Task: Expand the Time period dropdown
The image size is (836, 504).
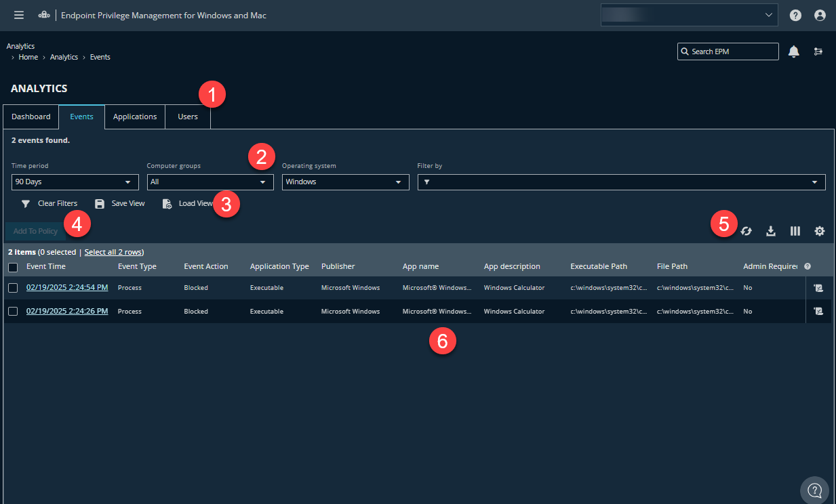Action: click(x=75, y=182)
